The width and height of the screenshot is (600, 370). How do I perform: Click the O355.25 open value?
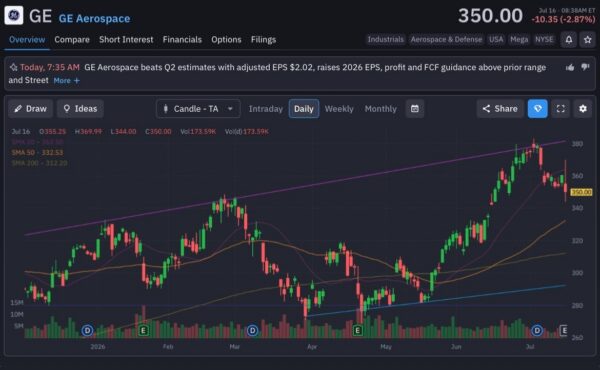(x=52, y=131)
